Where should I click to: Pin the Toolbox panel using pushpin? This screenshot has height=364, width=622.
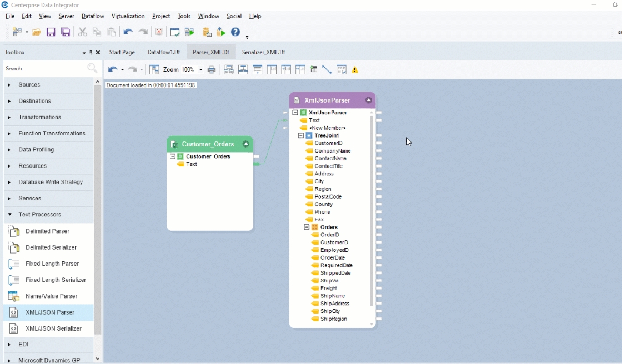tap(91, 53)
